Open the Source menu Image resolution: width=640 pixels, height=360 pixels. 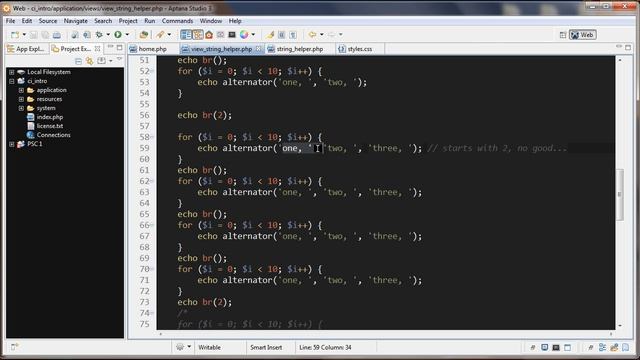click(x=48, y=21)
